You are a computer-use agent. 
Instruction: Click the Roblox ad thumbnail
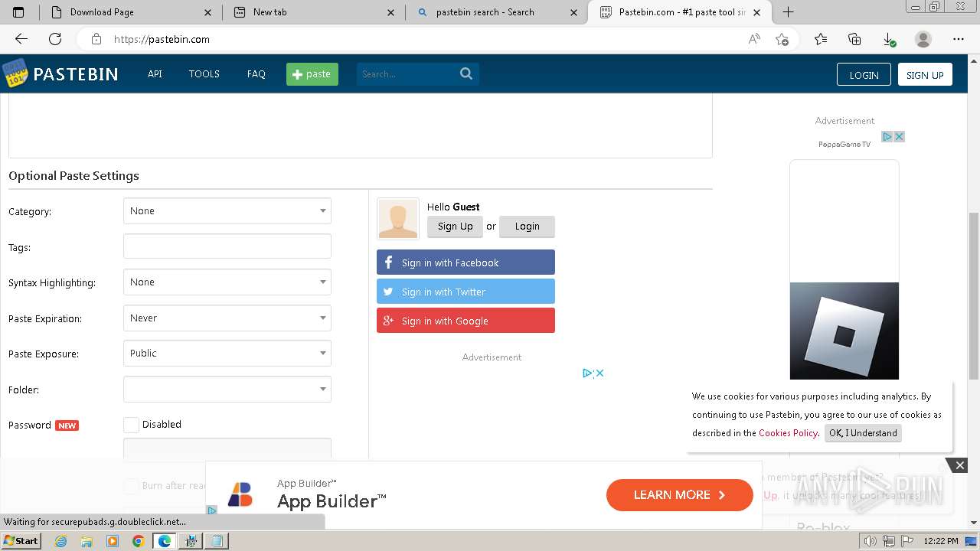coord(844,331)
